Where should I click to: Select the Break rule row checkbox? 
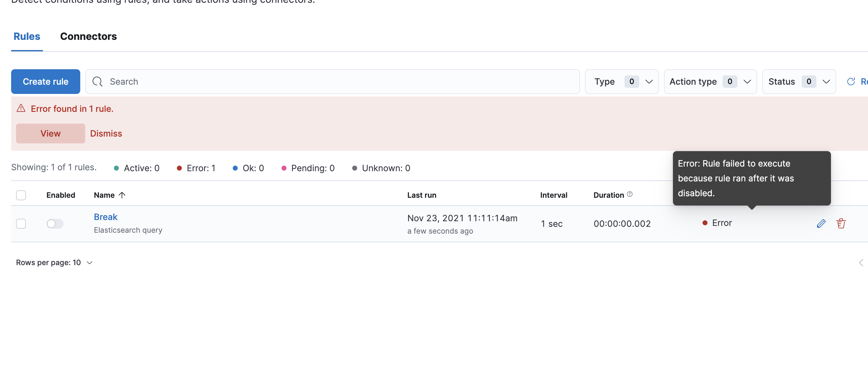21,223
